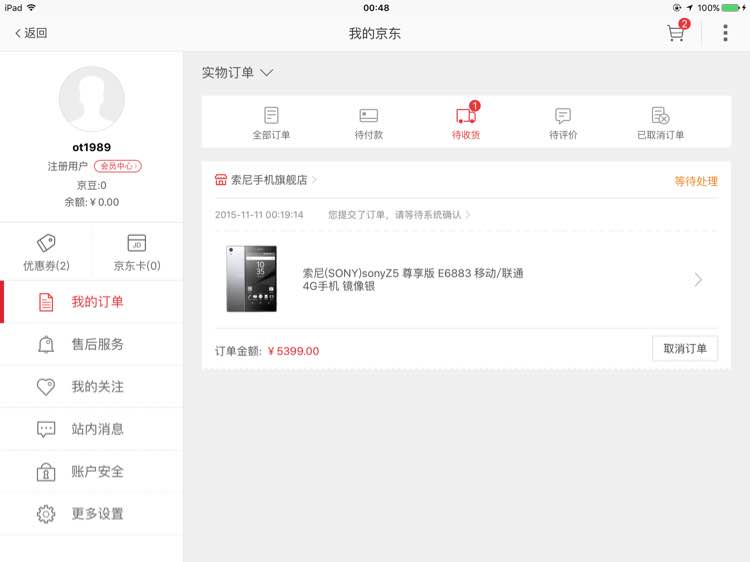Viewport: 750px width, 562px height.
Task: Switch to 待收货 truck icon
Action: point(465,115)
